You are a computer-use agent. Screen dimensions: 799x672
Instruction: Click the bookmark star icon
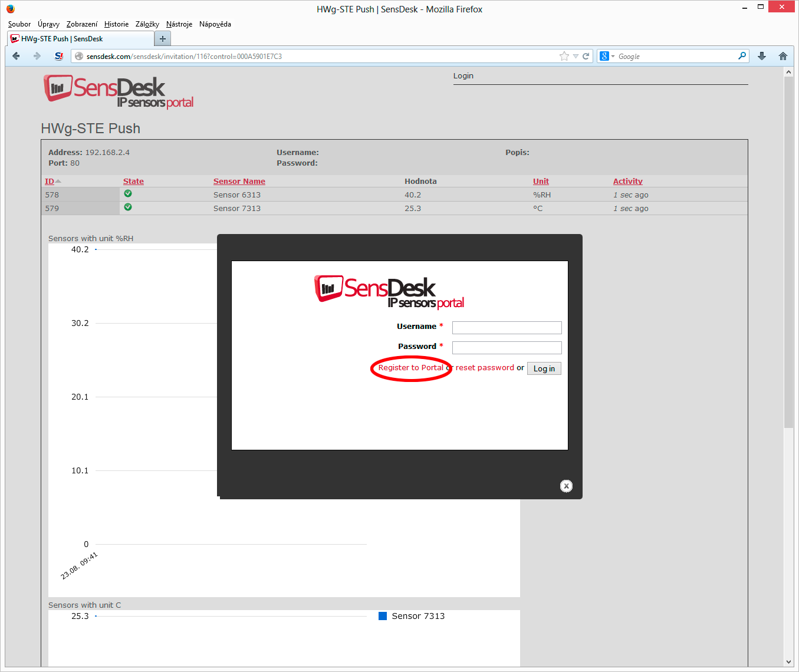[564, 56]
